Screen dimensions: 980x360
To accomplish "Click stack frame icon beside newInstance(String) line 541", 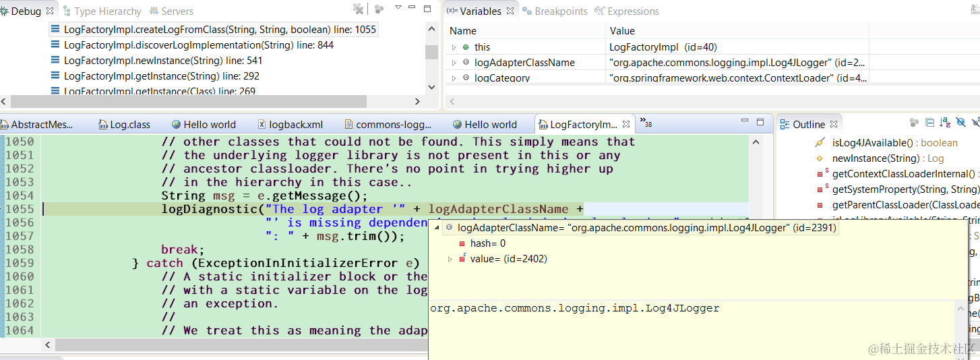I will click(x=56, y=61).
